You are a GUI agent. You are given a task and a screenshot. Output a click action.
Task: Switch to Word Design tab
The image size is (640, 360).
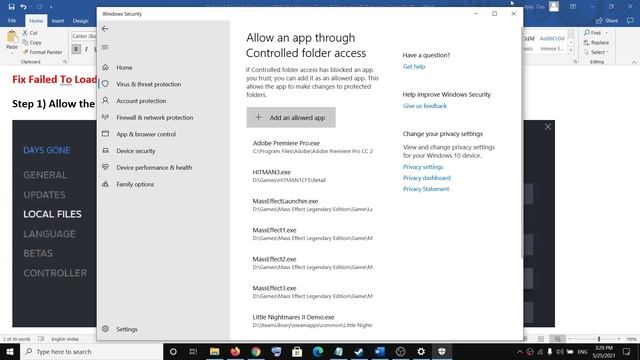[x=80, y=21]
